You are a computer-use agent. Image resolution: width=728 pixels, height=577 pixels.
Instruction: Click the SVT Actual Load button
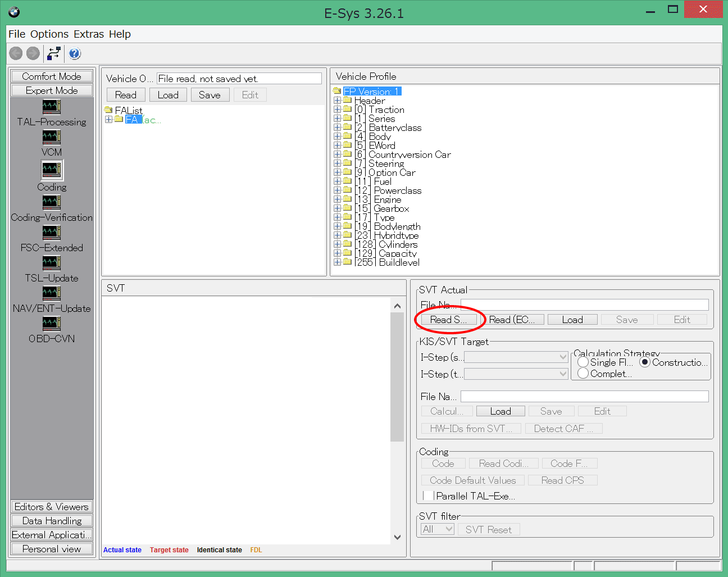(572, 320)
